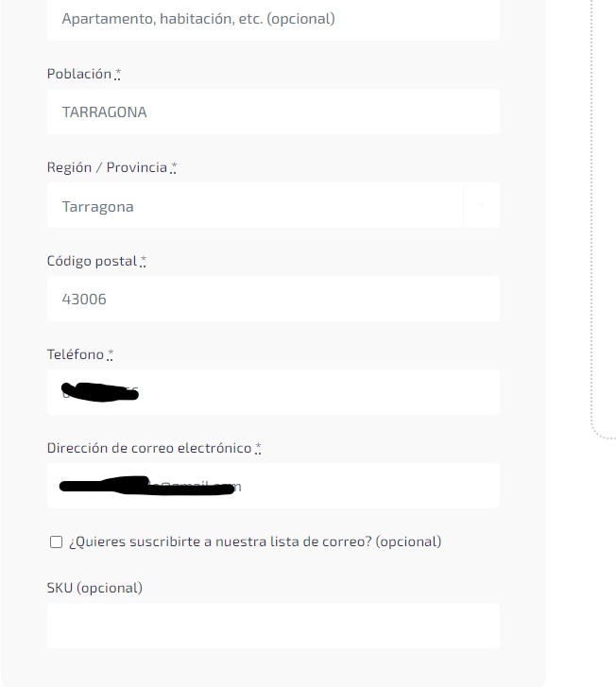
Task: Click the empty SKU input field
Action: (273, 626)
